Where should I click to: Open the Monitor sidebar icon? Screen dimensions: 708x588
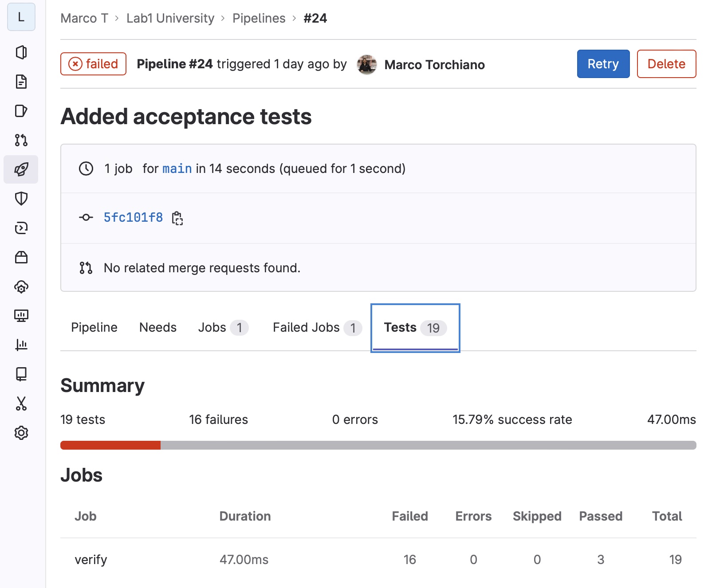[21, 316]
